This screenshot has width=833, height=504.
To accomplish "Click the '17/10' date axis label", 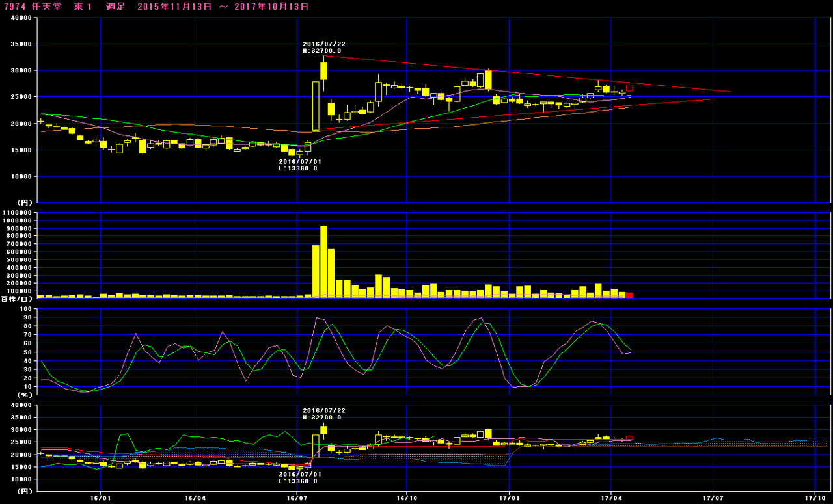I will 815,497.
